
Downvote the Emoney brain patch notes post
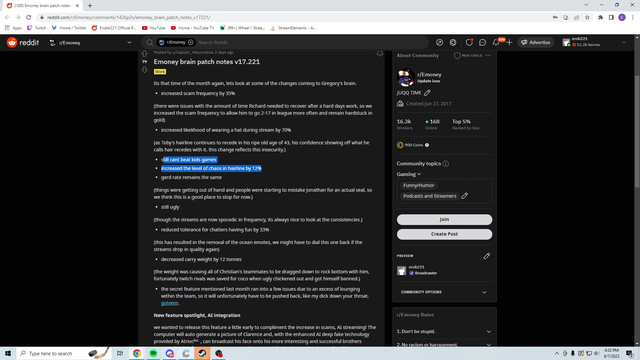(x=144, y=70)
